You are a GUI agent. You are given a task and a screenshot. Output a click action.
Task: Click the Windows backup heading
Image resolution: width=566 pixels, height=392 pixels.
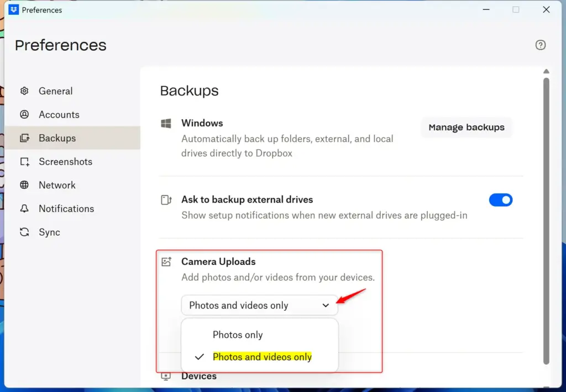point(202,123)
